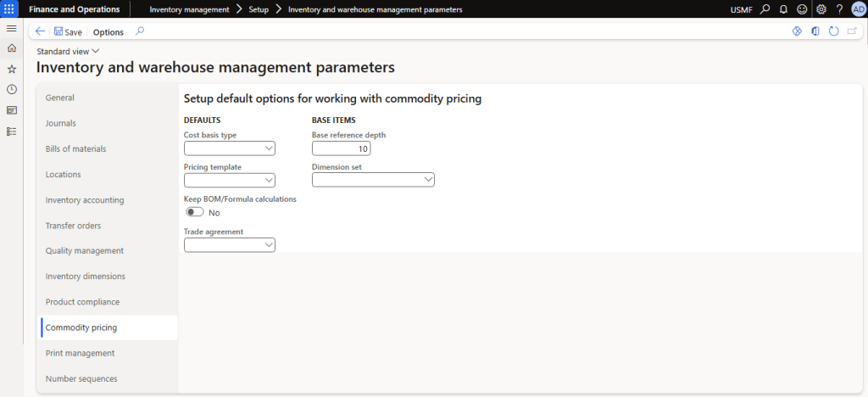
Task: Refresh the page using refresh icon
Action: [834, 31]
